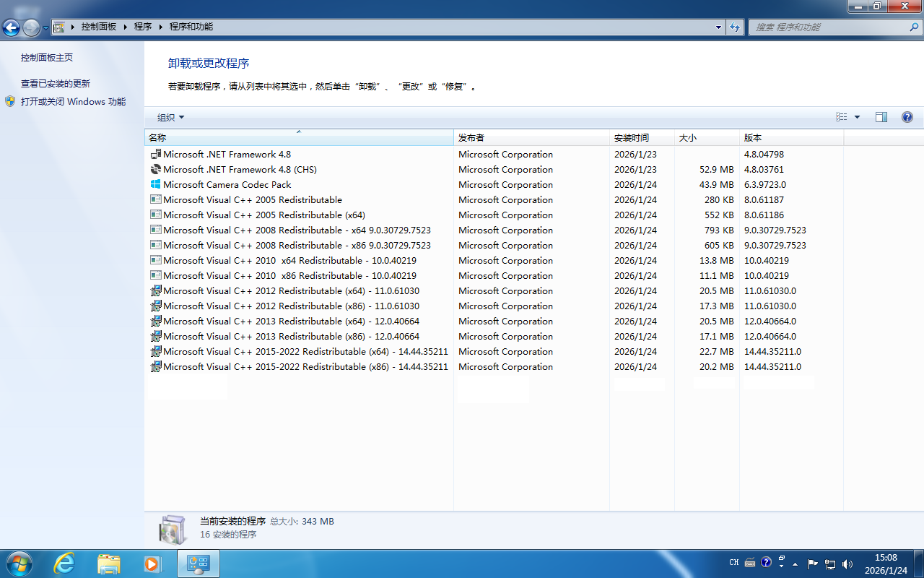The height and width of the screenshot is (578, 924).
Task: Click the volume speaker tray icon
Action: (847, 564)
